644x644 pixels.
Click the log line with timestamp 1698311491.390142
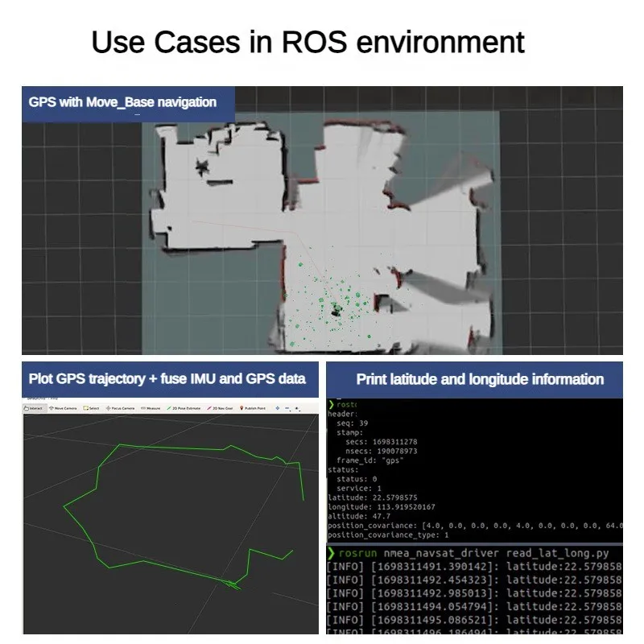click(x=474, y=567)
